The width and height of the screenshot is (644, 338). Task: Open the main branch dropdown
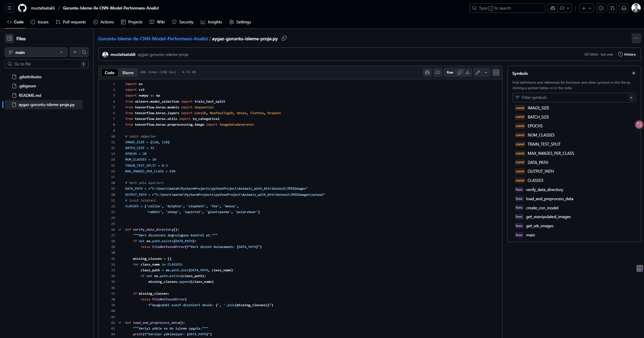(36, 52)
